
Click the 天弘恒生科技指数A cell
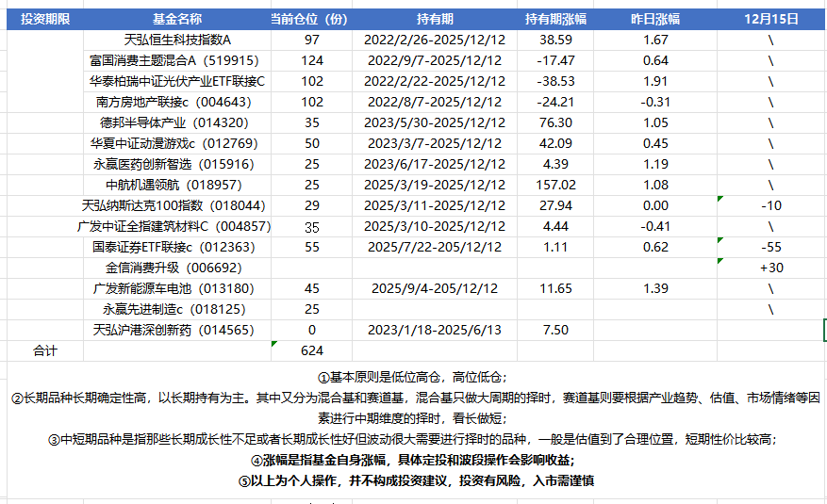pos(177,40)
